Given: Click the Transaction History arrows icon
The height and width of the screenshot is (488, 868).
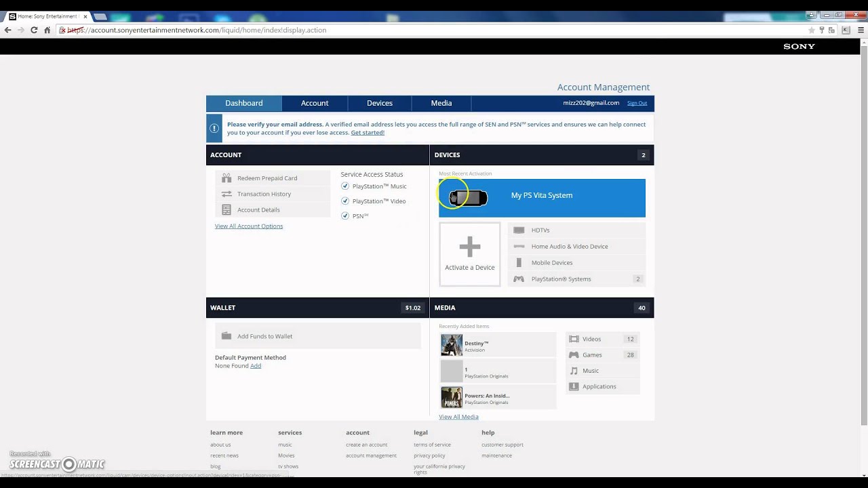Looking at the screenshot, I should (226, 194).
